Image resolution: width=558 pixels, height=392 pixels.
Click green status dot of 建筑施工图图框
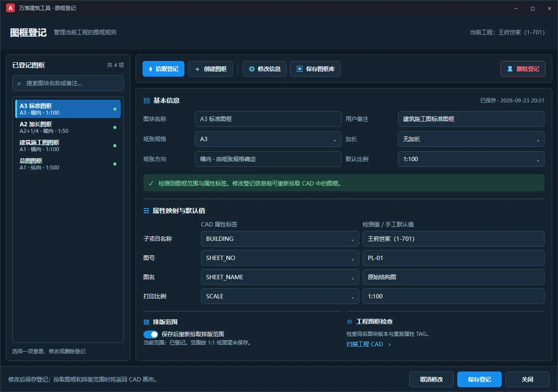coord(115,146)
